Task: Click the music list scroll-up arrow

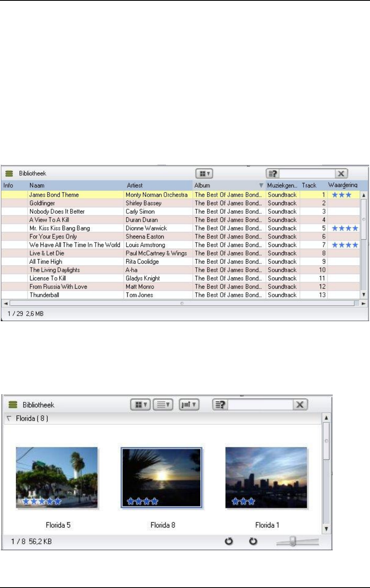Action: pyautogui.click(x=364, y=195)
